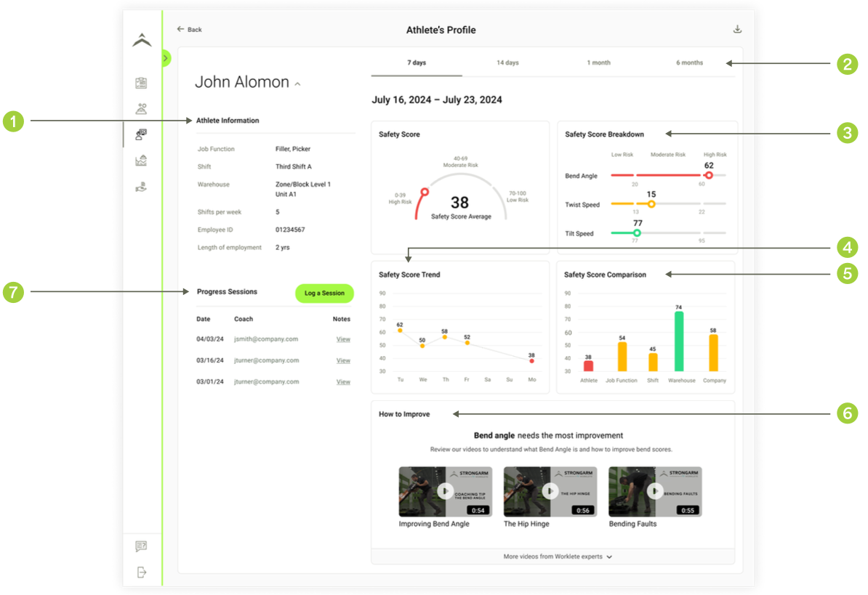This screenshot has width=868, height=595.
Task: Play the Hip Hinge video thumbnail
Action: (550, 492)
